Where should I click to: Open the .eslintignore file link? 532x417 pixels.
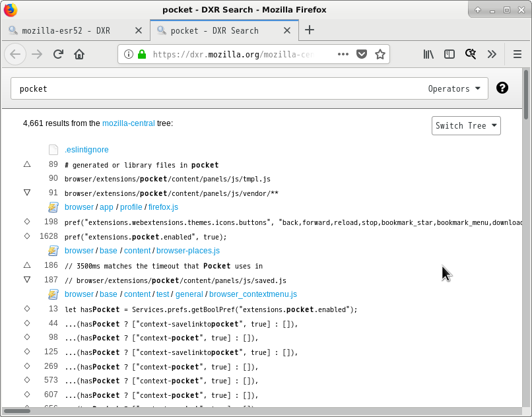[86, 150]
